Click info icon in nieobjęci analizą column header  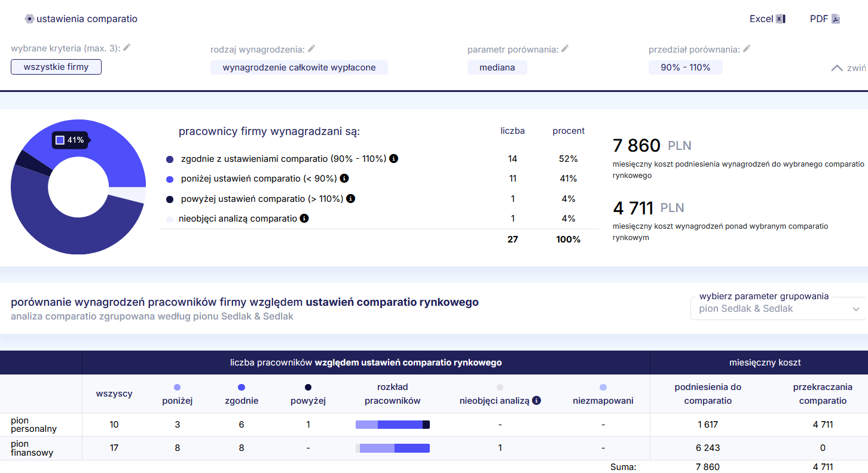pyautogui.click(x=536, y=401)
